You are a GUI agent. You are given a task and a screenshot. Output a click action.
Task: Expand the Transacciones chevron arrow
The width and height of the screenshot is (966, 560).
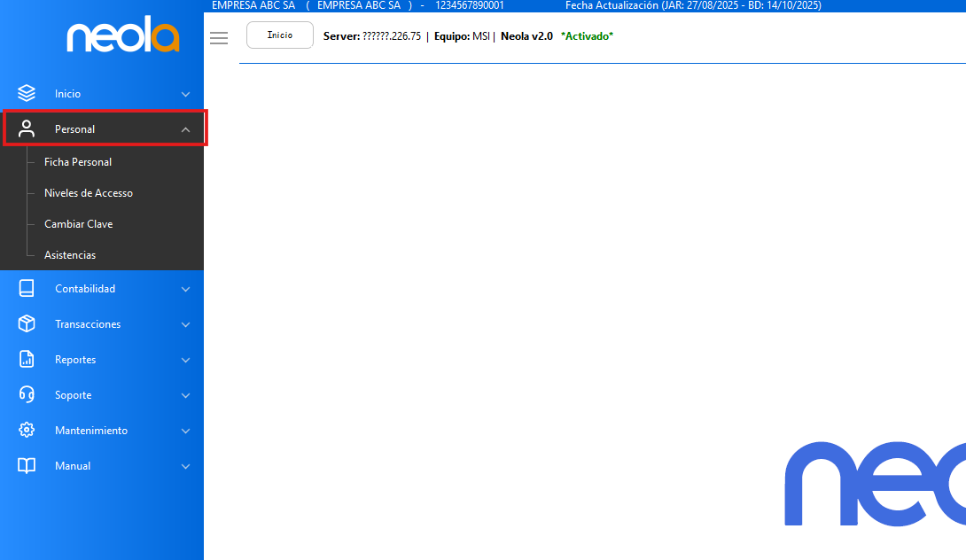click(185, 324)
